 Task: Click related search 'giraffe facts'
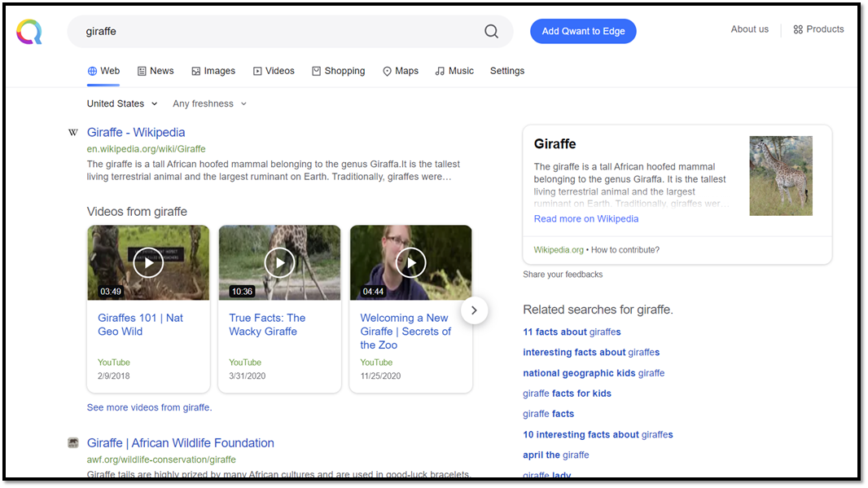point(549,414)
